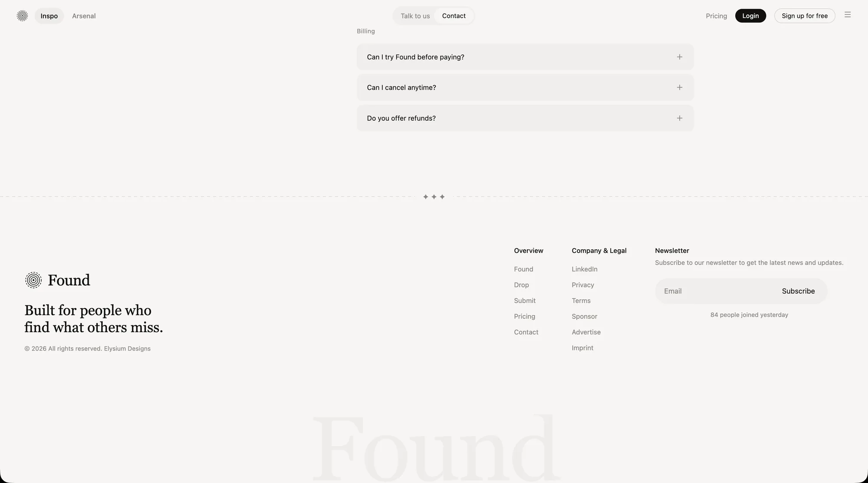
Task: Switch to the Inspo tab
Action: pos(49,16)
